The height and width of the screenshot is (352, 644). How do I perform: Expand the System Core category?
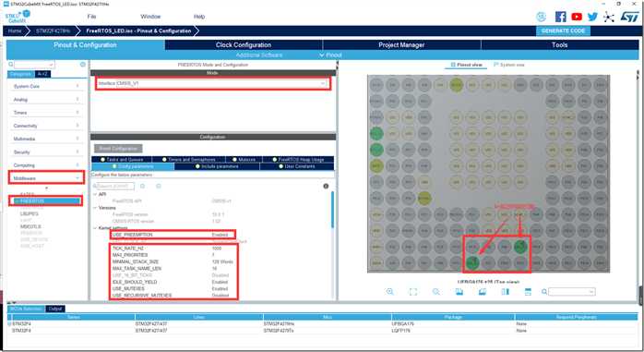point(46,86)
